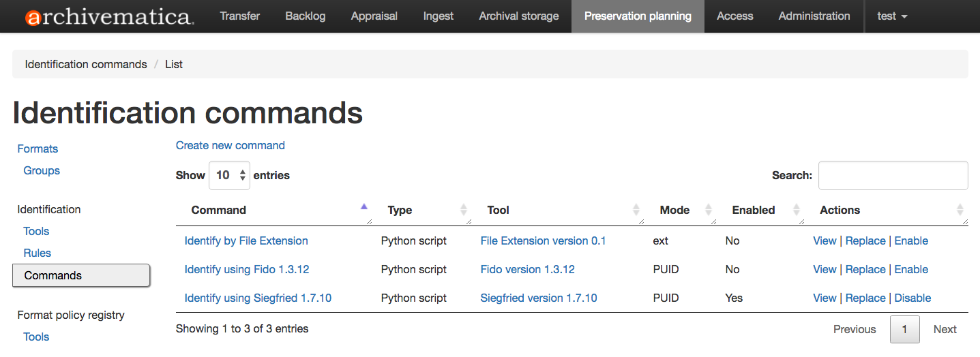The width and height of the screenshot is (980, 357).
Task: Go to the Administration tab
Action: (814, 16)
